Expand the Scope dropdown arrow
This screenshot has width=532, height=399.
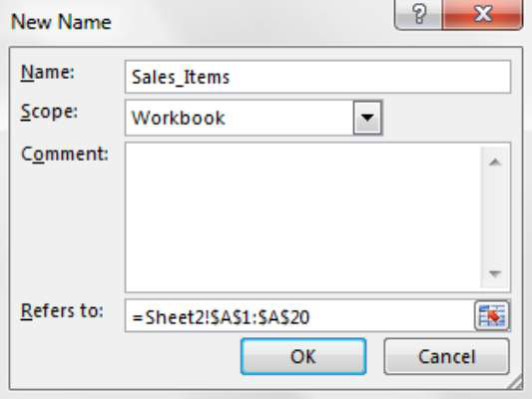pos(367,118)
